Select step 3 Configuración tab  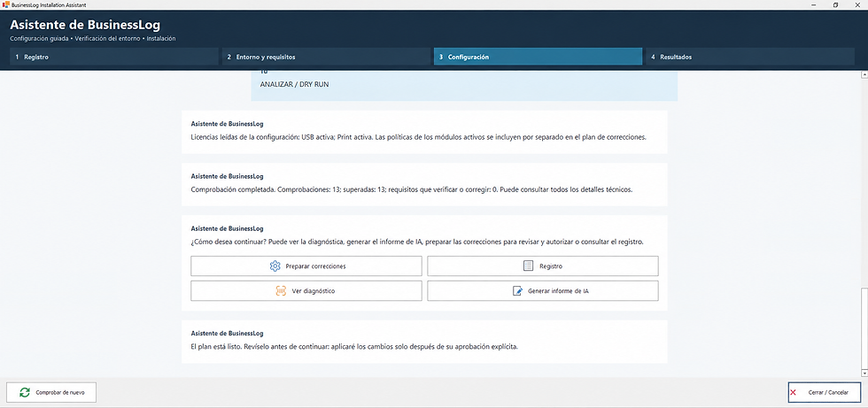[x=539, y=57]
